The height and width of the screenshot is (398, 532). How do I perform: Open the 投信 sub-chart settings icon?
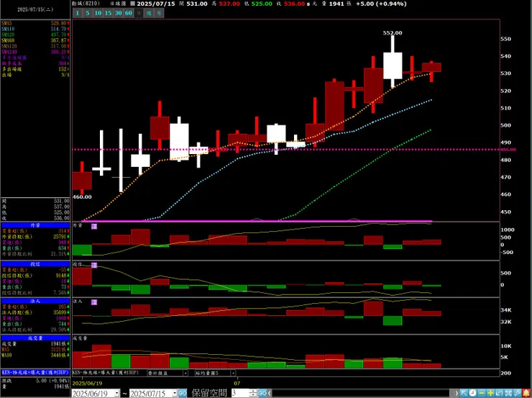(x=94, y=265)
